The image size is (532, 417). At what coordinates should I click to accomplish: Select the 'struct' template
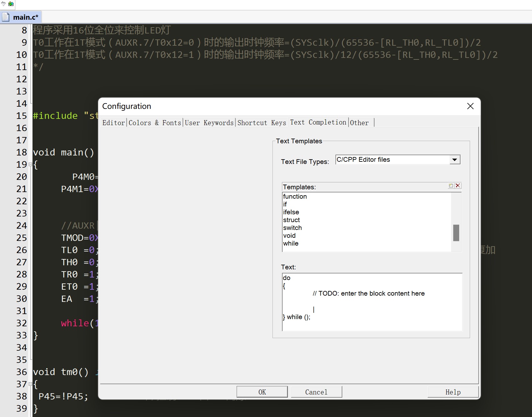click(x=291, y=220)
